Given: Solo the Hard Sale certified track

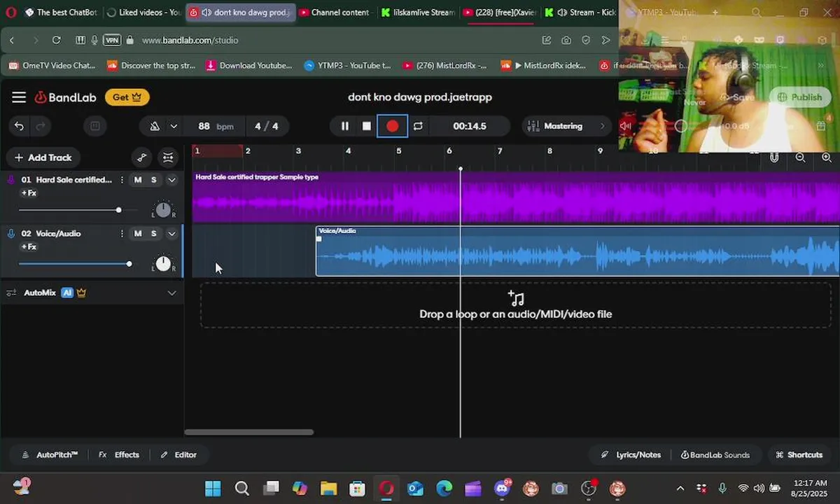Looking at the screenshot, I should pos(154,180).
